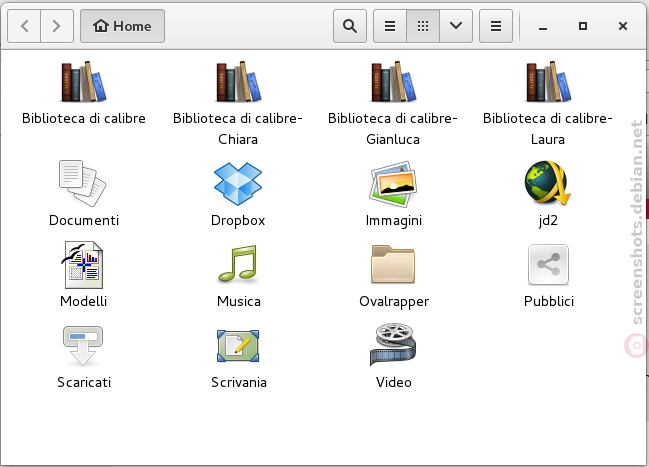
Task: Click the 'Pubblici' label text
Action: [549, 301]
